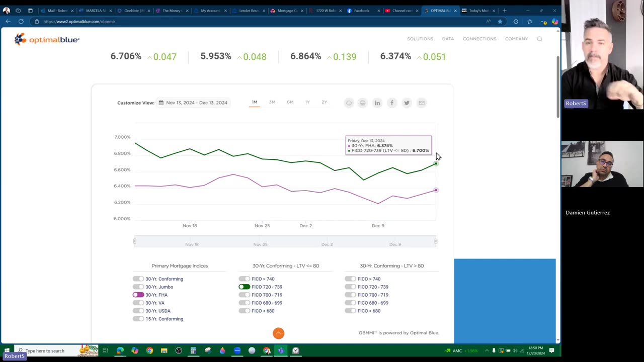Toggle the 30-Yr. Conforming index
Viewport: 644px width, 362px height.
pyautogui.click(x=138, y=279)
